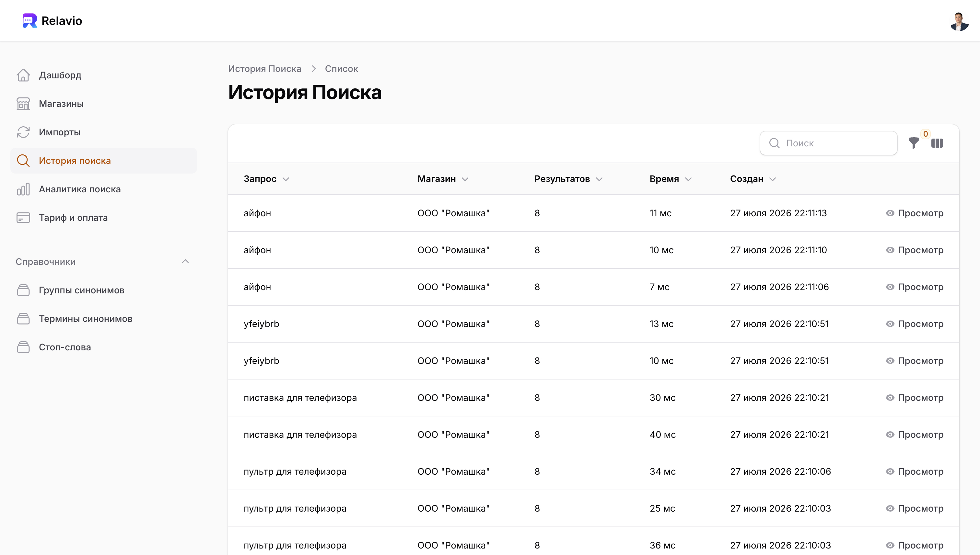Click the card icon for Тариф и оплата
Screen dimensions: 980x555
tap(23, 218)
